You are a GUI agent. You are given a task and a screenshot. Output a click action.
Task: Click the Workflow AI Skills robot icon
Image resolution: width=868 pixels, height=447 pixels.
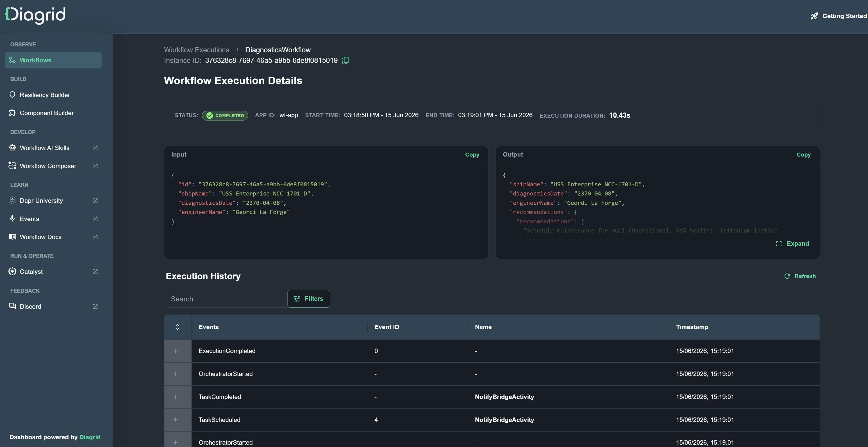[x=12, y=148]
